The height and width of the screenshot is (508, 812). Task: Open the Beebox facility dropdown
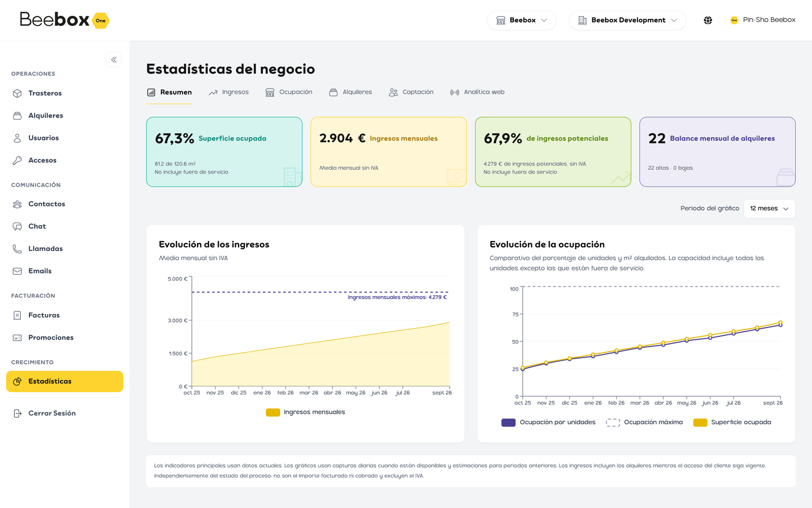[522, 20]
